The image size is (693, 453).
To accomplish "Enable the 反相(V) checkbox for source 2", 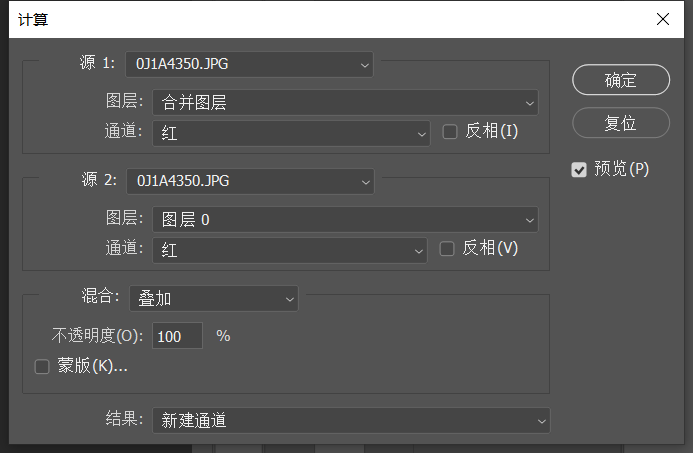I will pyautogui.click(x=447, y=248).
